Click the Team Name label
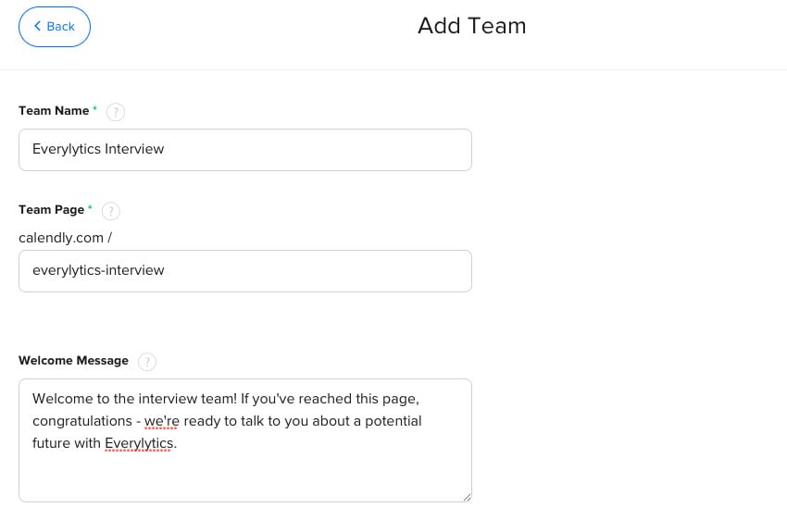The width and height of the screenshot is (787, 532). tap(54, 111)
